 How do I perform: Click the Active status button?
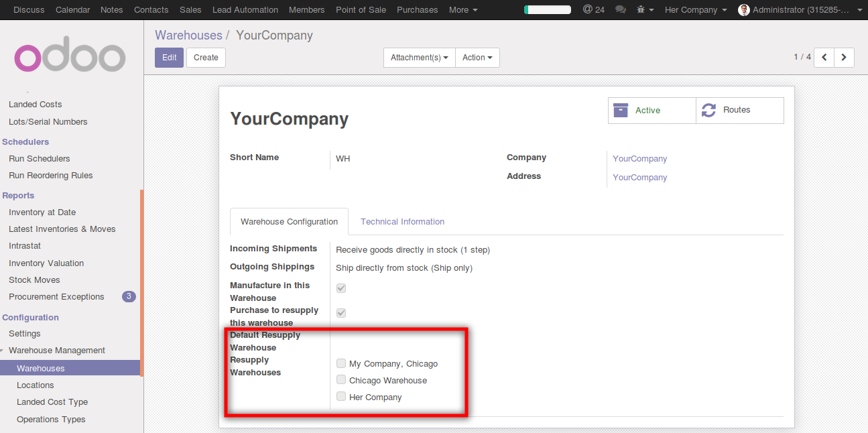[x=652, y=111]
